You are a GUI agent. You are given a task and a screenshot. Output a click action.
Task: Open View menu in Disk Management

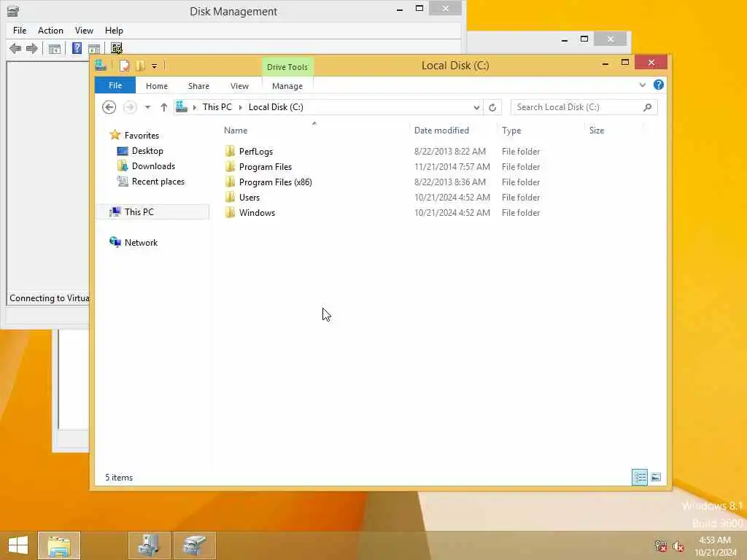click(84, 31)
